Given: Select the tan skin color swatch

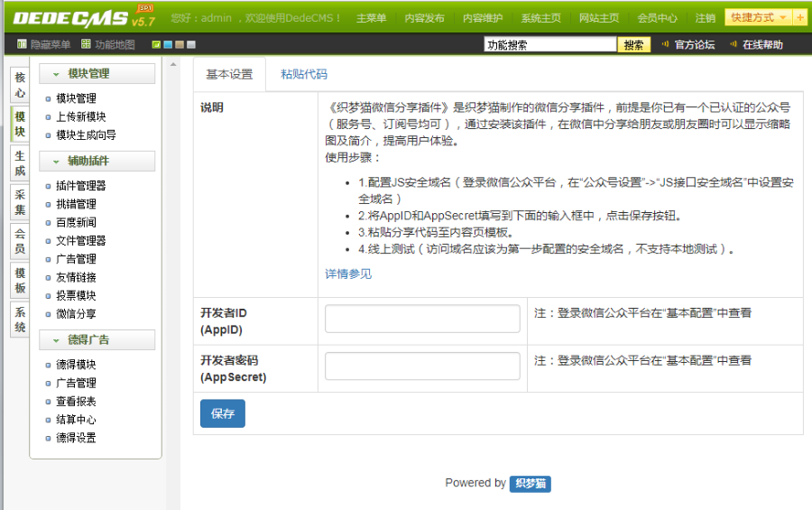Looking at the screenshot, I should [180, 44].
